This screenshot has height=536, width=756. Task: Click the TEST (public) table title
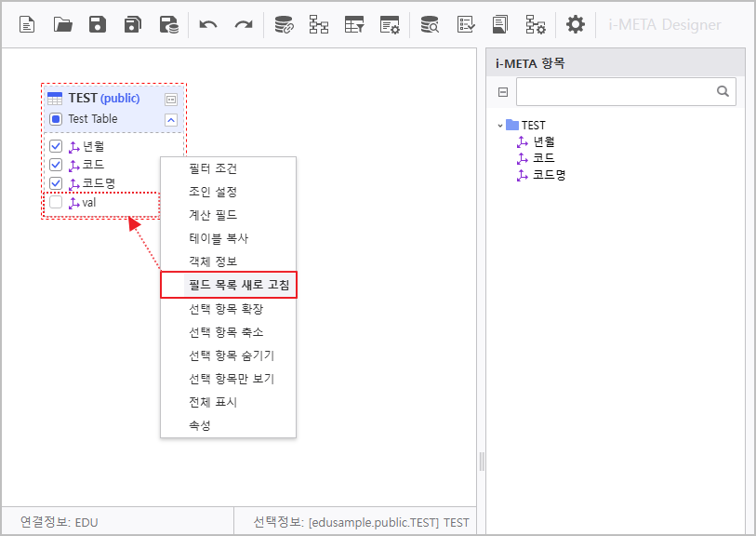[x=104, y=99]
